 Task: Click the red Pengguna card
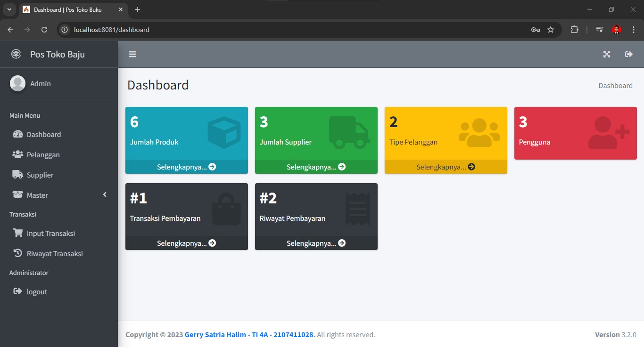coord(575,133)
